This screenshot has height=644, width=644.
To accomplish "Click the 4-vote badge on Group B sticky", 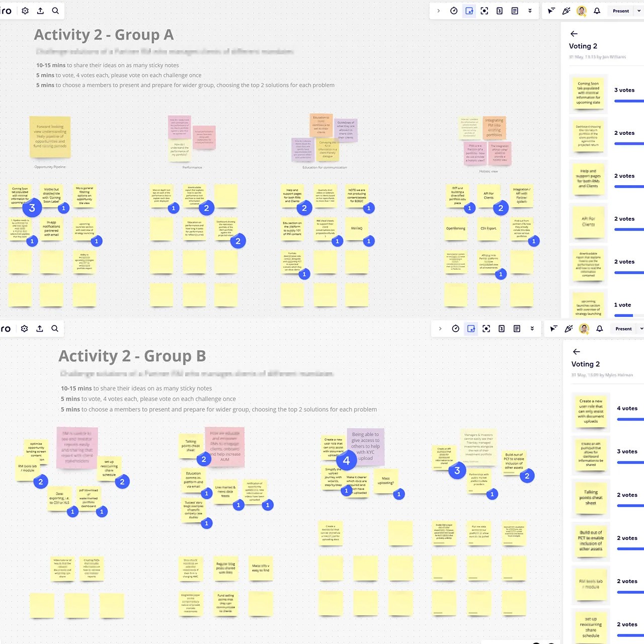I will click(x=346, y=460).
